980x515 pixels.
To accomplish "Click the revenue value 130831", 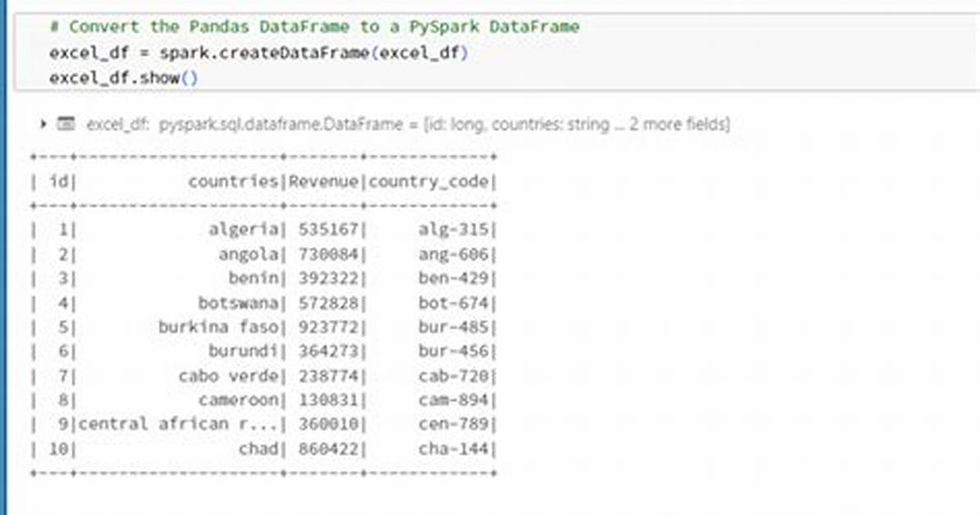I will tap(329, 400).
